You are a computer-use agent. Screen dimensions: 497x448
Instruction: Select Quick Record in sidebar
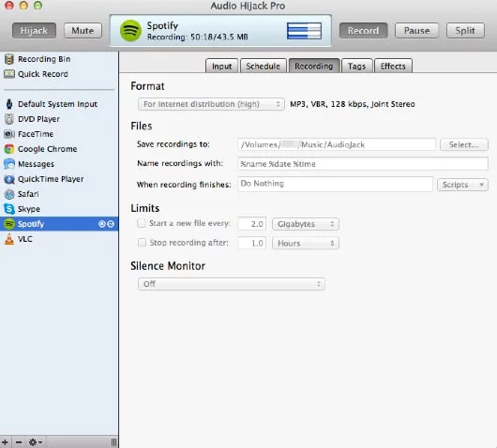coord(59,74)
